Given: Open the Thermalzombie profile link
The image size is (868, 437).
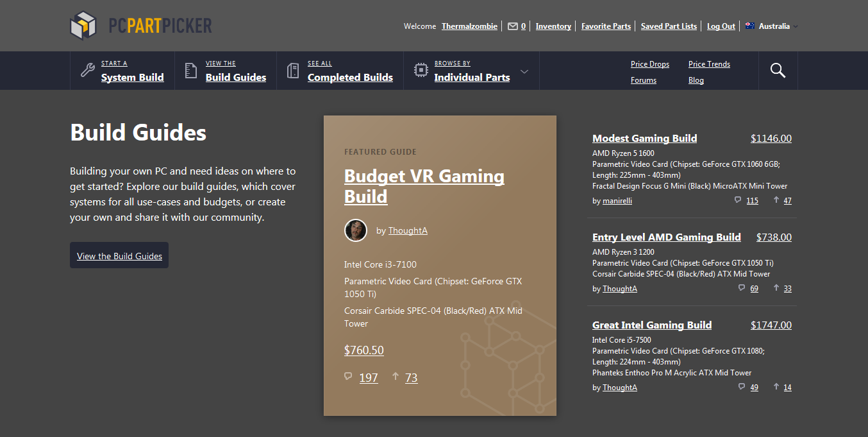Looking at the screenshot, I should [x=469, y=26].
